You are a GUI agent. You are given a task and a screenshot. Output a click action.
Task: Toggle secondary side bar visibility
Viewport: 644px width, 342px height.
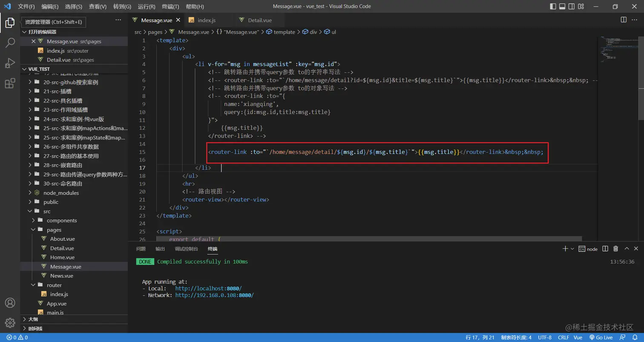pos(572,6)
